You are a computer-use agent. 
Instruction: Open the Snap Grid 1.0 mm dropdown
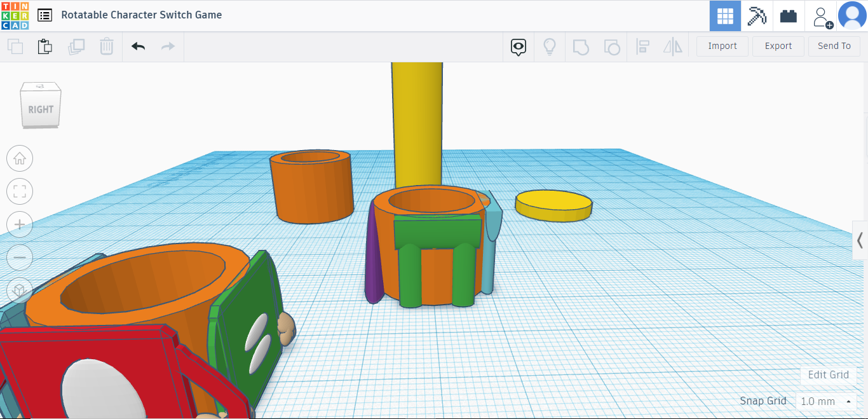point(826,401)
